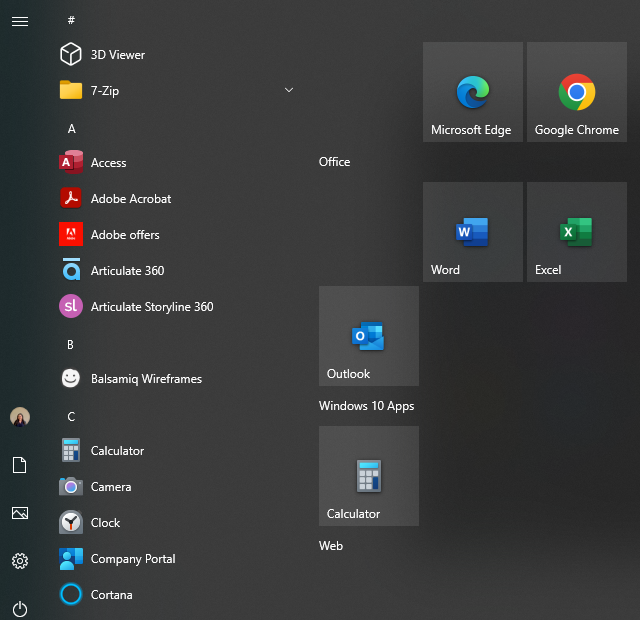Launch Articulate Storyline 360 icon
This screenshot has height=620, width=640.
click(x=71, y=306)
